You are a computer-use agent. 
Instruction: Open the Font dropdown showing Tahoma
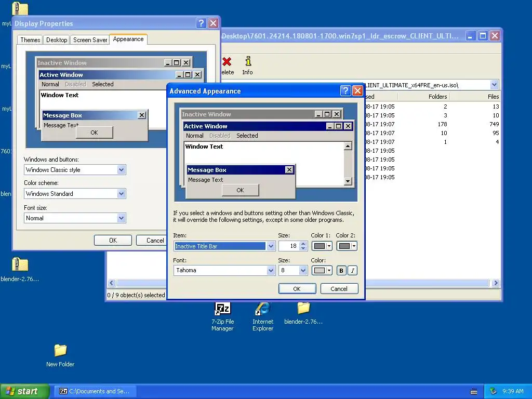(x=270, y=270)
